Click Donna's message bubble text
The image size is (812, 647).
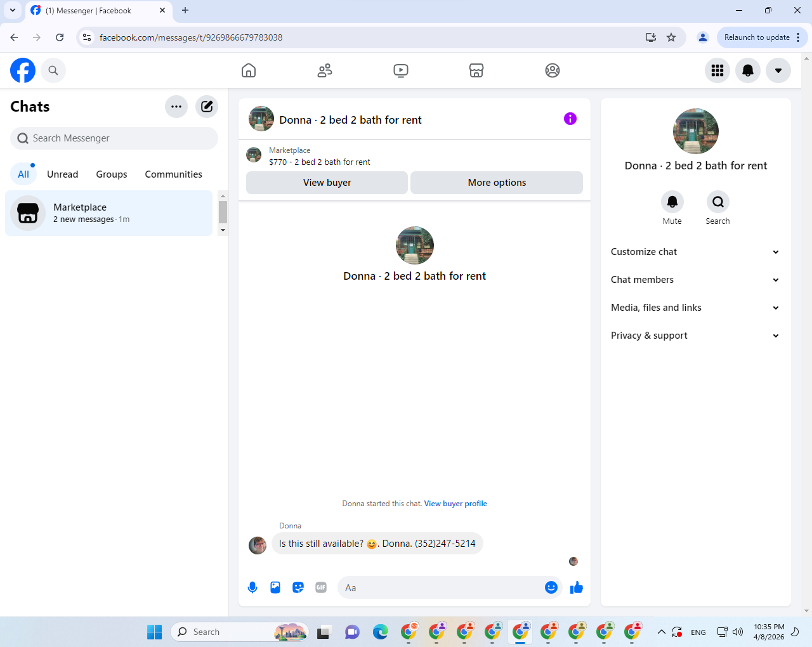(x=377, y=544)
